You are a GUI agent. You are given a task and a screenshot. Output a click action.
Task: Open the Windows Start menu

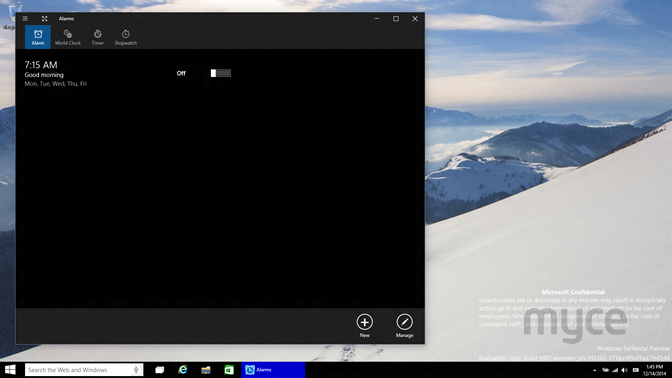10,370
